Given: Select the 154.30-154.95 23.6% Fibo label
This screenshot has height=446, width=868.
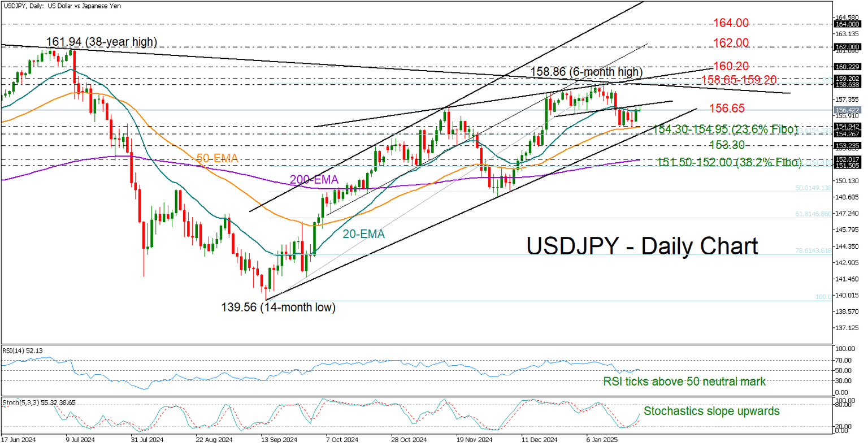Looking at the screenshot, I should (724, 129).
